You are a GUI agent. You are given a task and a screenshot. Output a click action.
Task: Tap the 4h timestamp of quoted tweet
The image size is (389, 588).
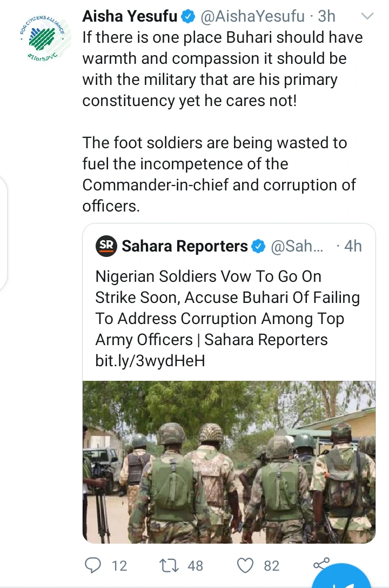(x=353, y=246)
